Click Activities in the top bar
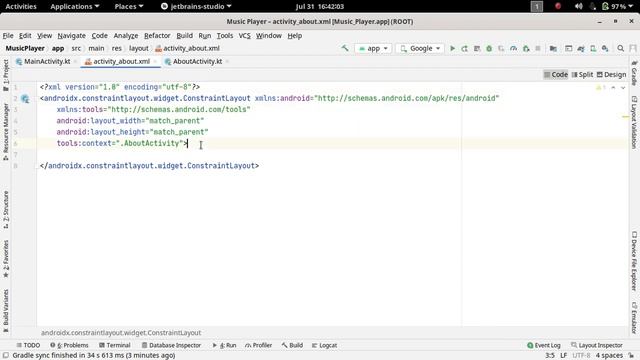The width and height of the screenshot is (640, 360). 21,6
